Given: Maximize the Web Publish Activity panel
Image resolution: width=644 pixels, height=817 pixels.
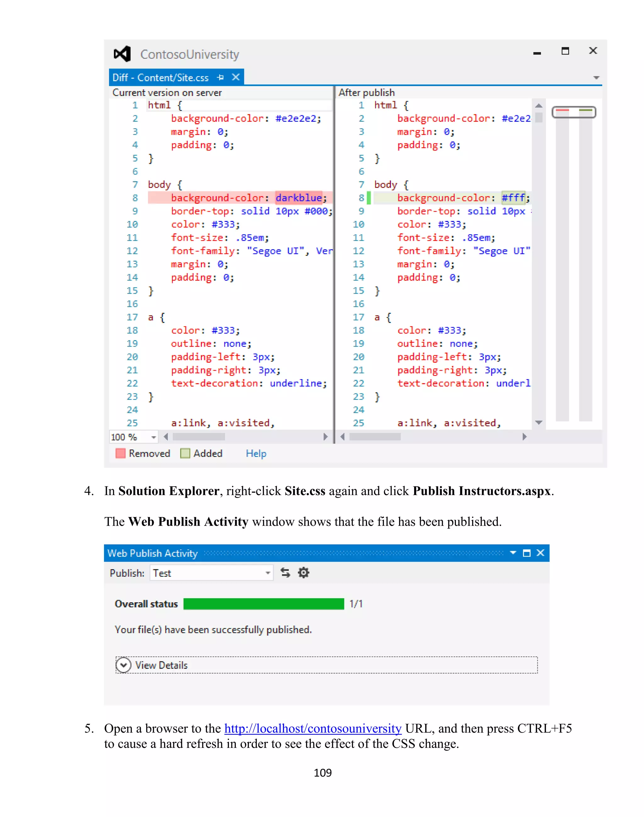Looking at the screenshot, I should click(527, 553).
